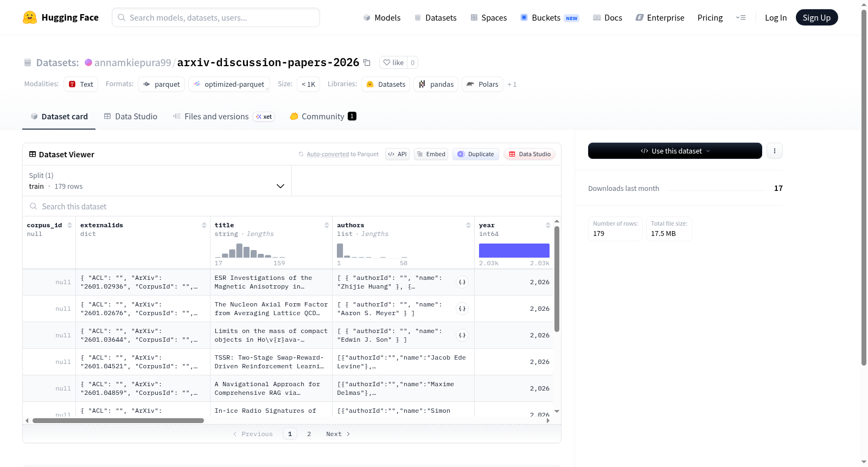Open Enterprise in the top navigation

click(660, 18)
